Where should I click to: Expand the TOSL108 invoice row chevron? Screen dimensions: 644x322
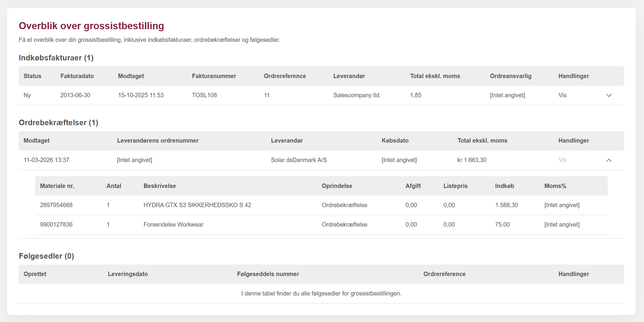click(x=609, y=95)
